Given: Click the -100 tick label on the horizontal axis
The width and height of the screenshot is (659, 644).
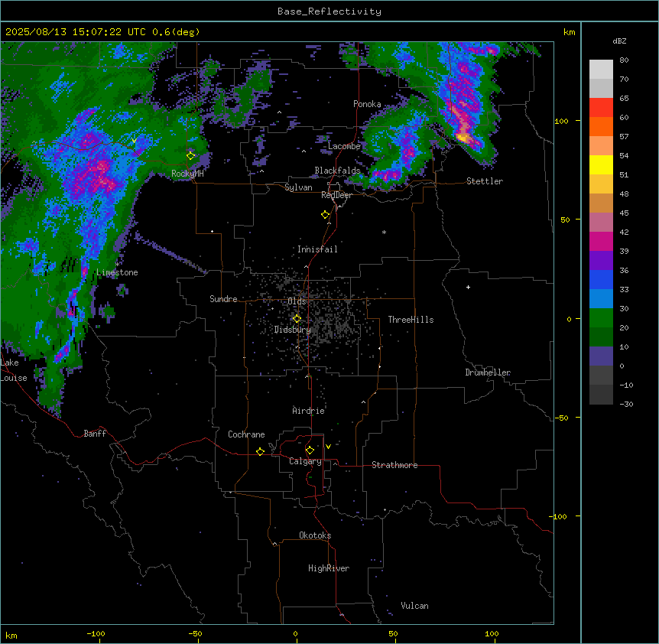Looking at the screenshot, I should 96,633.
